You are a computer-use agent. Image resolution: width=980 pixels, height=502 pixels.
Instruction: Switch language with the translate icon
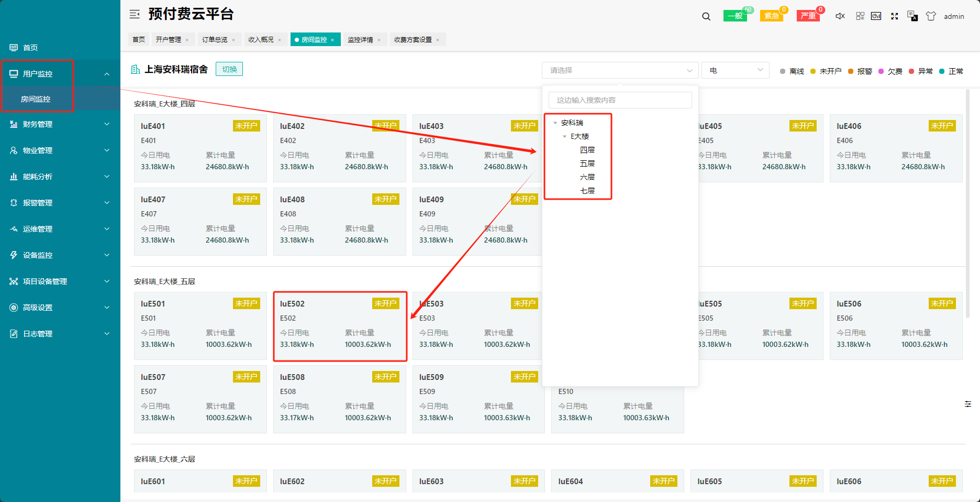(x=912, y=16)
